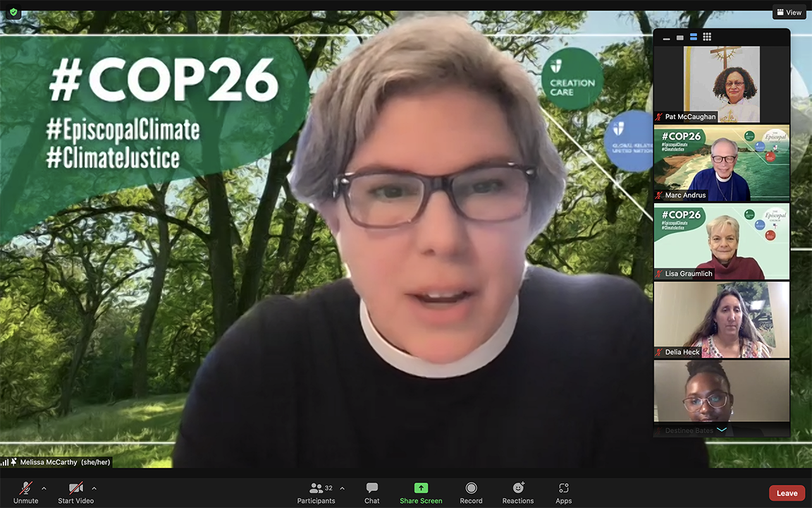Image resolution: width=812 pixels, height=508 pixels.
Task: Open the View layout menu
Action: (x=789, y=13)
